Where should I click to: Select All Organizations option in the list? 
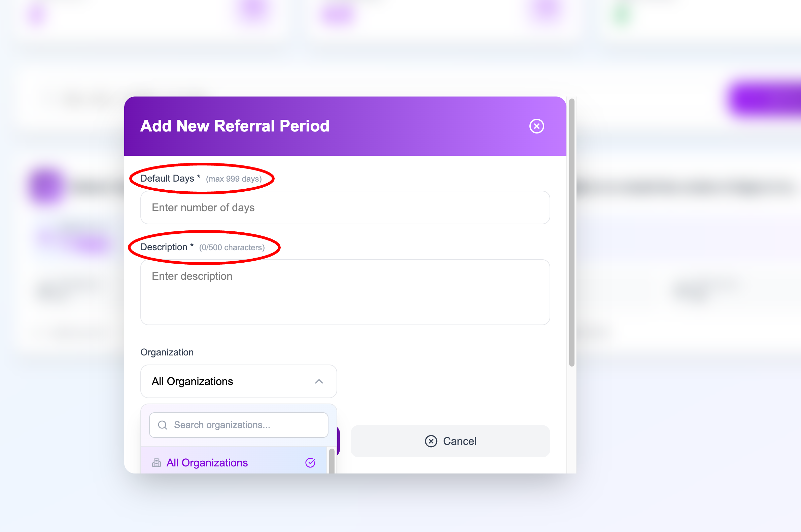[x=207, y=463]
